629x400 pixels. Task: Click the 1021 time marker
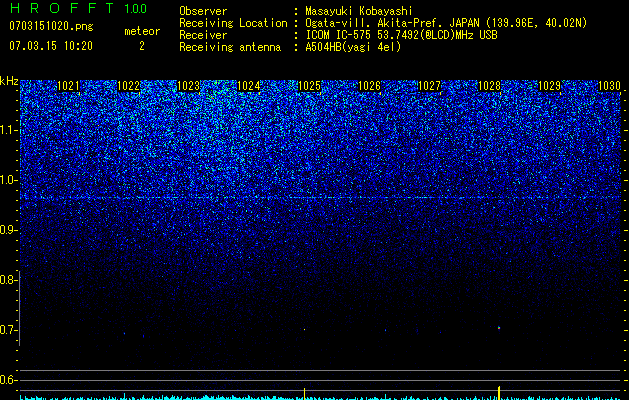(68, 86)
